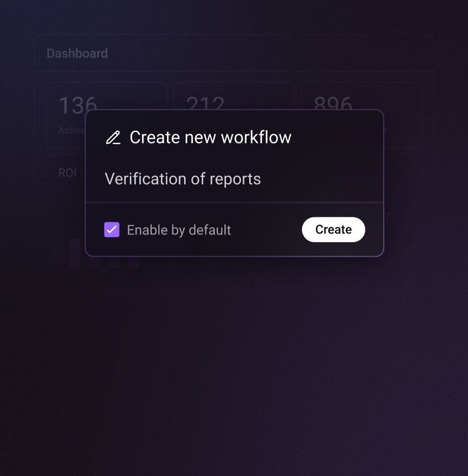Click the Create new workflow dialog title
Image resolution: width=468 pixels, height=476 pixels.
tap(210, 137)
